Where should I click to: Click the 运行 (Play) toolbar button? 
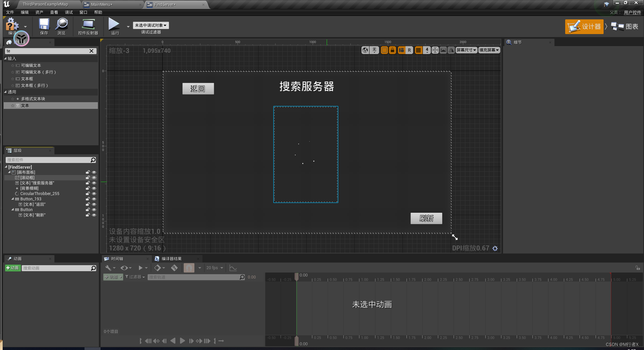point(115,26)
